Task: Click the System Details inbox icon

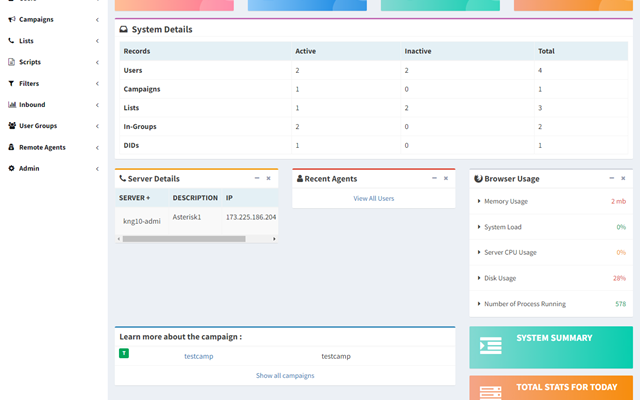Action: click(x=123, y=29)
